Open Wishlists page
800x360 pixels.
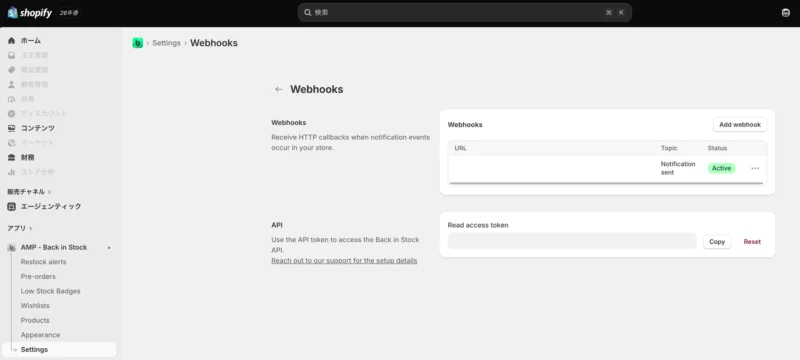[x=35, y=305]
